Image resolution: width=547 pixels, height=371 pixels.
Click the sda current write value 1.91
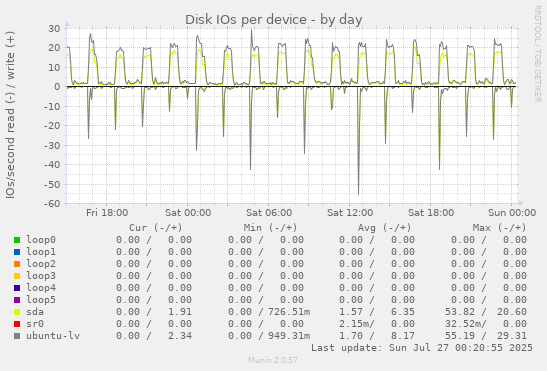(x=180, y=312)
